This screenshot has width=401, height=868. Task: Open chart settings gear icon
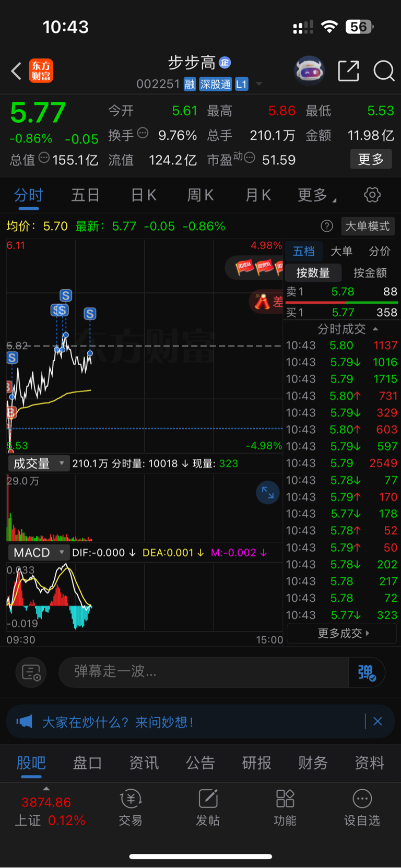372,195
